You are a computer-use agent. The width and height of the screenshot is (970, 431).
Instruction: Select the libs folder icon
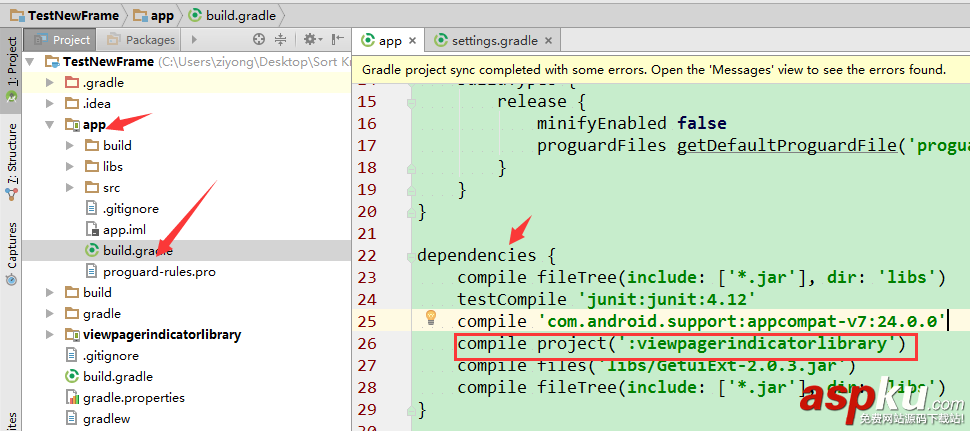(92, 166)
